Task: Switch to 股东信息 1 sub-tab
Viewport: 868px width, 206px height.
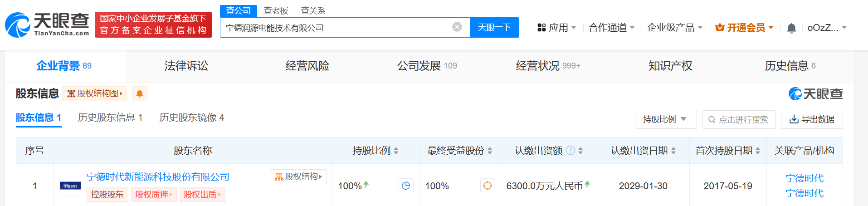Action: [x=39, y=118]
